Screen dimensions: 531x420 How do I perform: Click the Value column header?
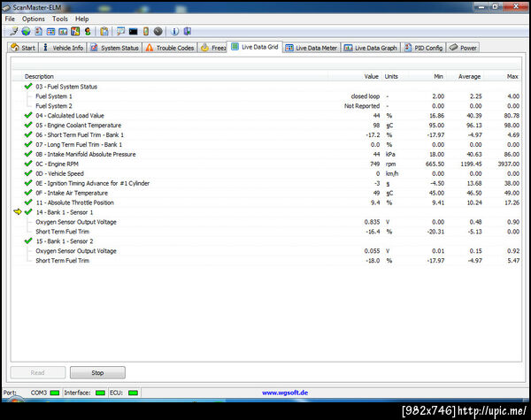pyautogui.click(x=371, y=77)
